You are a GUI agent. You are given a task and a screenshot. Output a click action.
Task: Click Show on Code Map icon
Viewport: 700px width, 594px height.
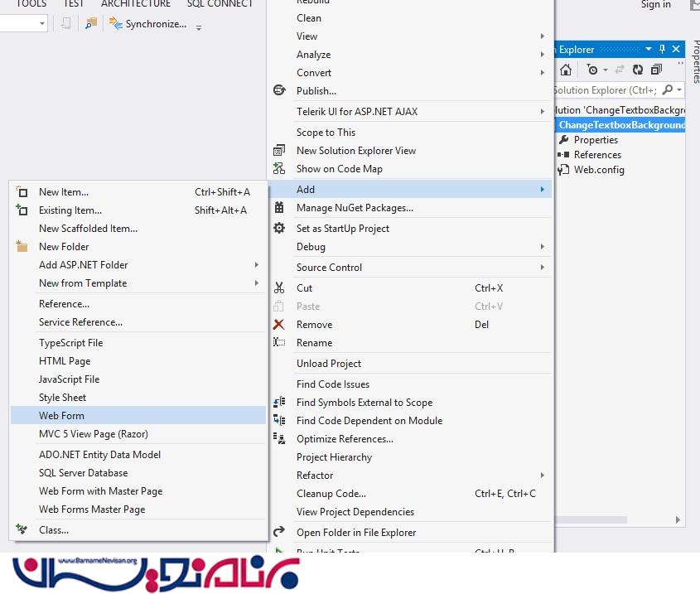[x=279, y=168]
